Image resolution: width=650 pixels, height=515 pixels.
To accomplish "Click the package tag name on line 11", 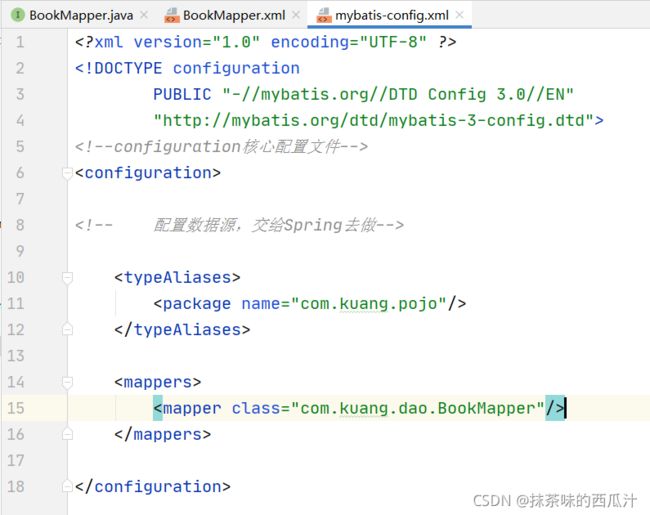I will point(197,304).
